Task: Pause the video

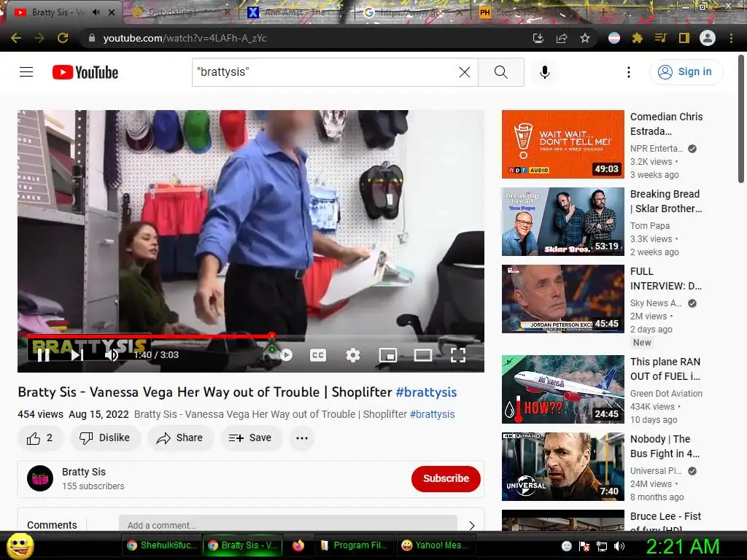Action: pos(43,355)
